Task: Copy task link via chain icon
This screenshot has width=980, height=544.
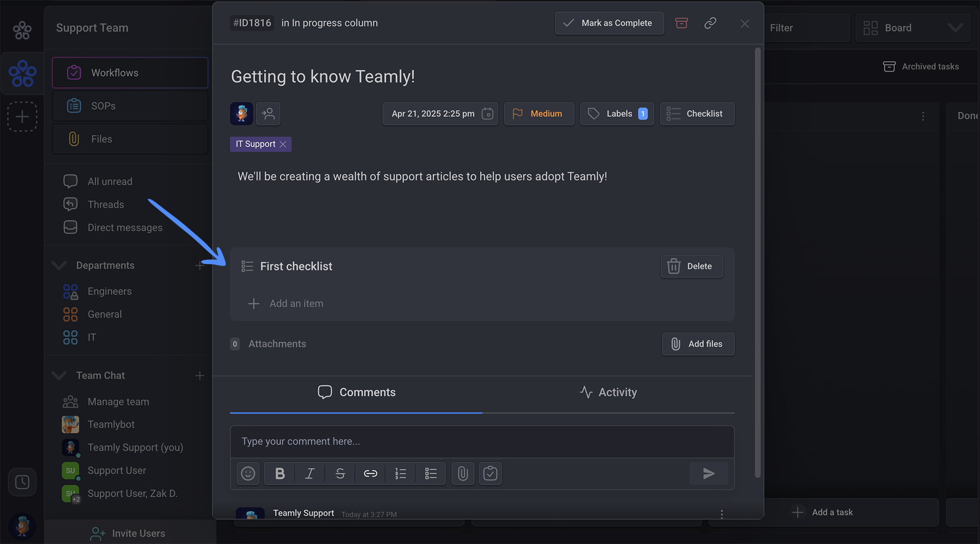Action: [x=710, y=23]
